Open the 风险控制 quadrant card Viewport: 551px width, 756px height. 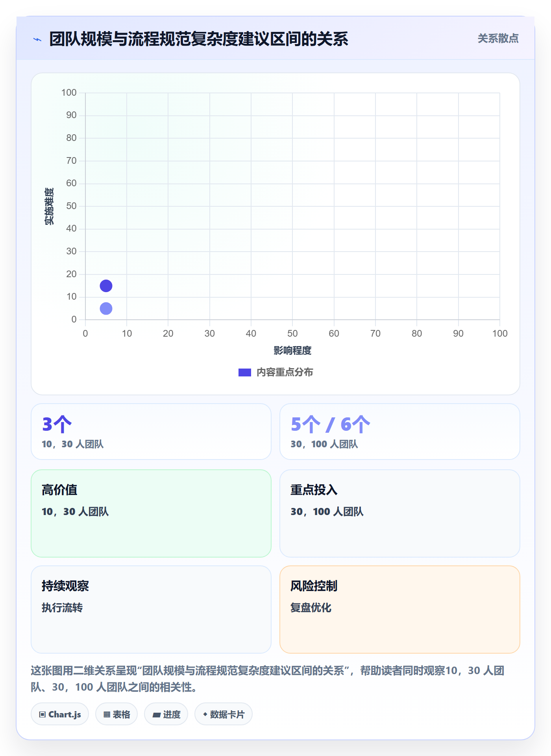pyautogui.click(x=400, y=610)
